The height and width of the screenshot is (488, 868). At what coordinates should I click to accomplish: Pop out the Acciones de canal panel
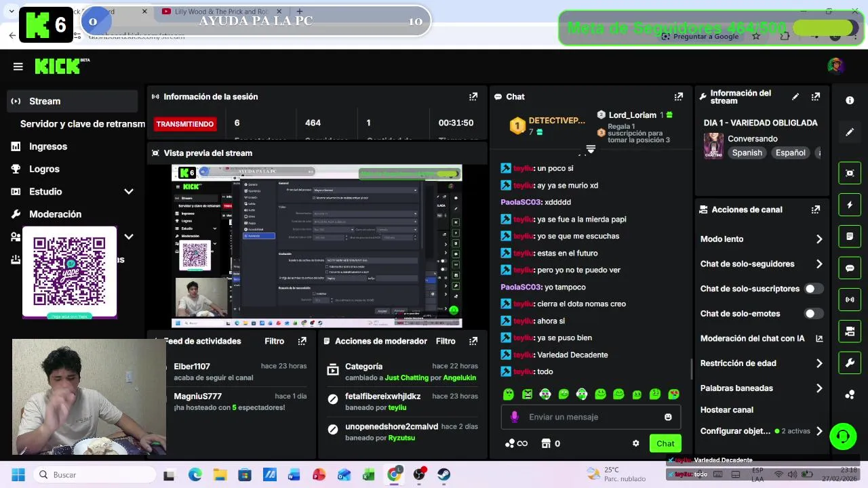pos(816,210)
